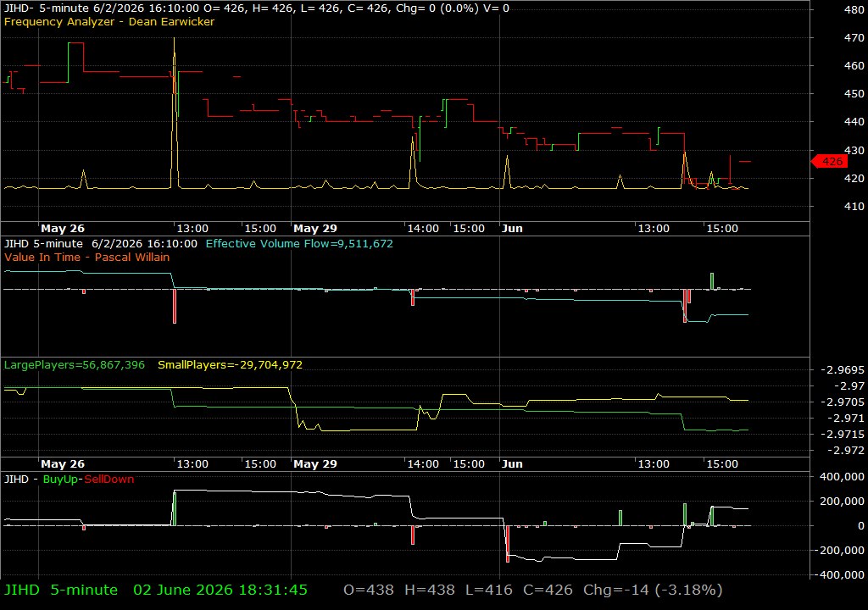Viewport: 868px width, 610px height.
Task: Click the -2.972 value on the players scale
Action: coord(846,450)
